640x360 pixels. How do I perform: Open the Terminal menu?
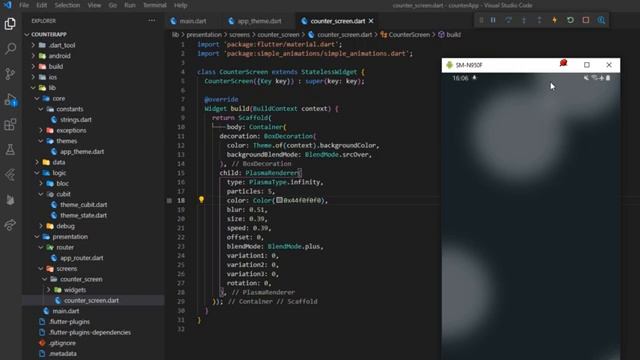point(155,5)
